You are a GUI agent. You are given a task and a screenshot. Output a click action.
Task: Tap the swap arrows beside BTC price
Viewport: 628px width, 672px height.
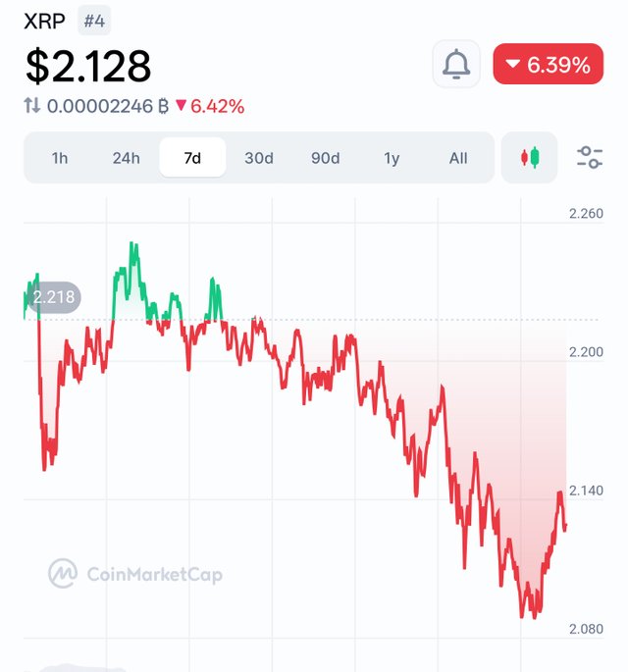32,106
